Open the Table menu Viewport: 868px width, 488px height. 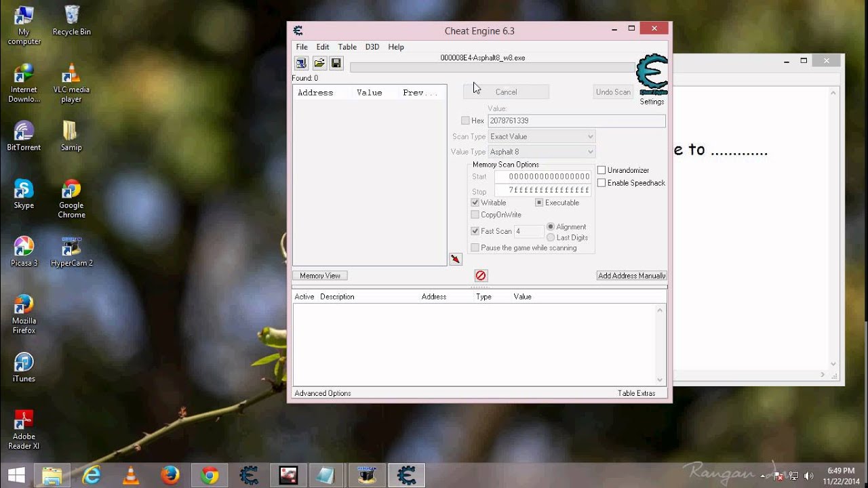coord(347,47)
